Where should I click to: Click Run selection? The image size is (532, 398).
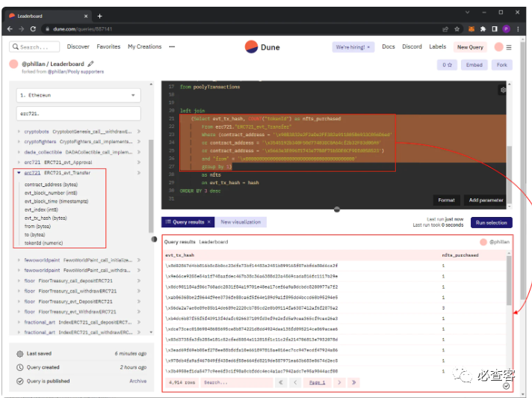pos(492,223)
